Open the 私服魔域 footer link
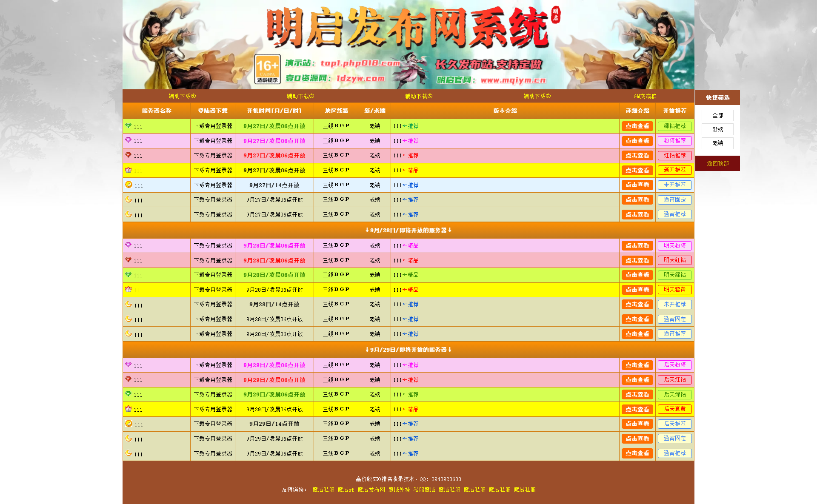This screenshot has height=504, width=817. coord(424,490)
